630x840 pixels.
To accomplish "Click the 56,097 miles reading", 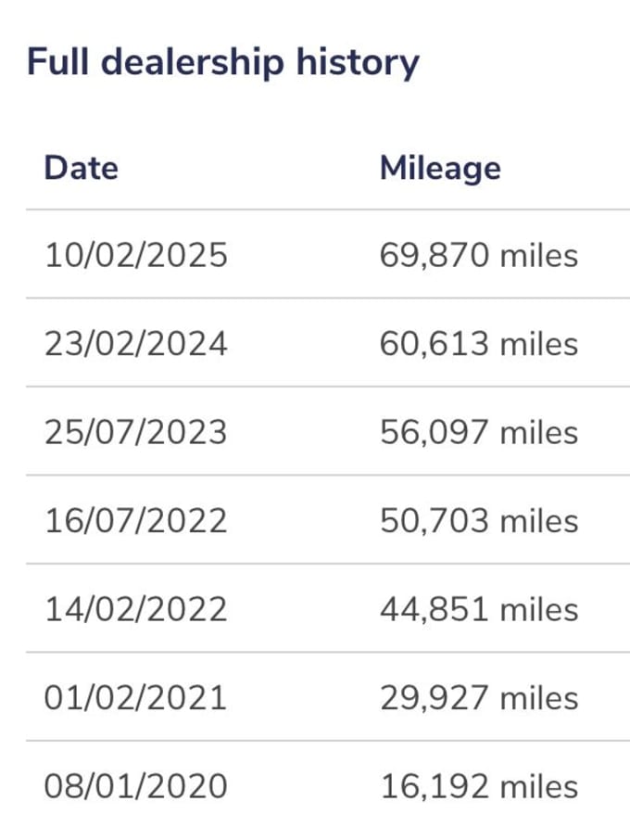I will point(479,433).
